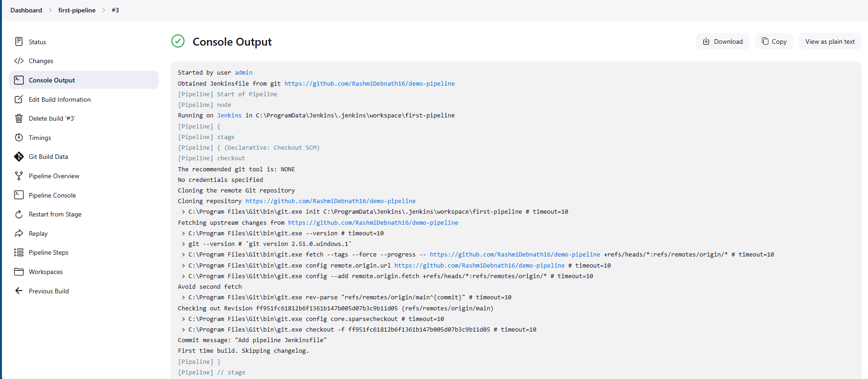Image resolution: width=868 pixels, height=379 pixels.
Task: Open first-pipeline breadcrumb link
Action: pyautogui.click(x=77, y=10)
